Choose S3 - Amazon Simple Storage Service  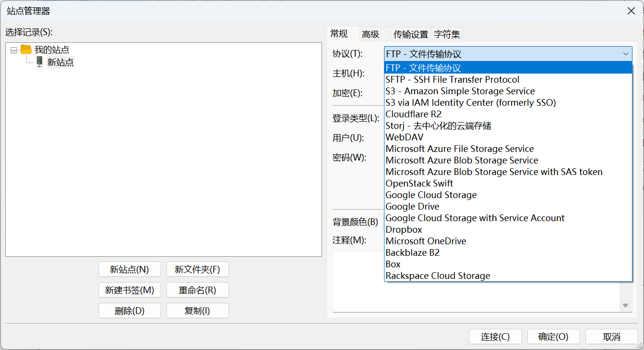[508, 91]
